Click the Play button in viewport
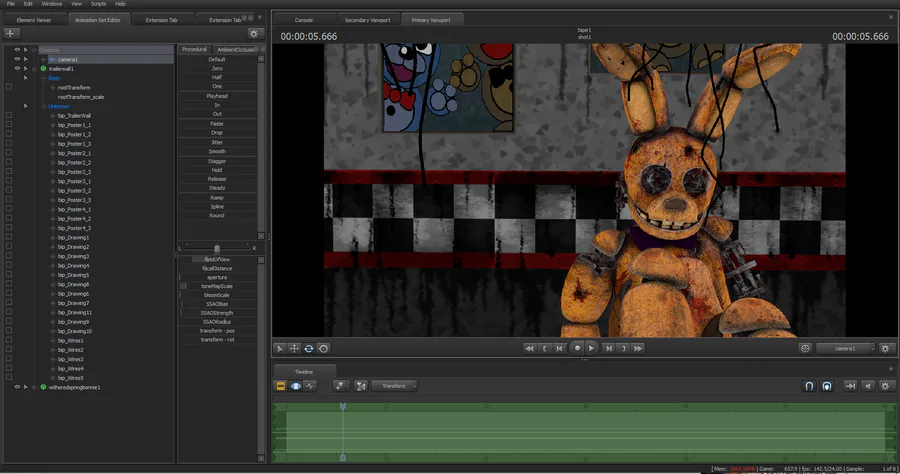 [x=592, y=348]
